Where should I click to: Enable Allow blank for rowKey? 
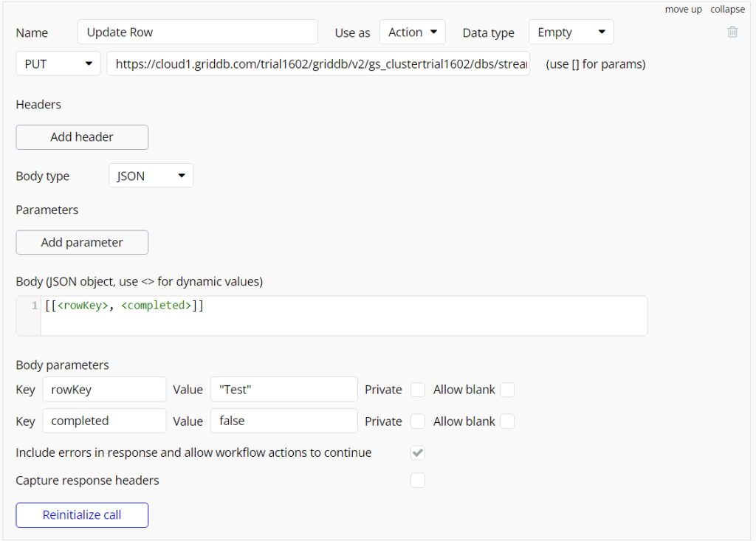[507, 389]
